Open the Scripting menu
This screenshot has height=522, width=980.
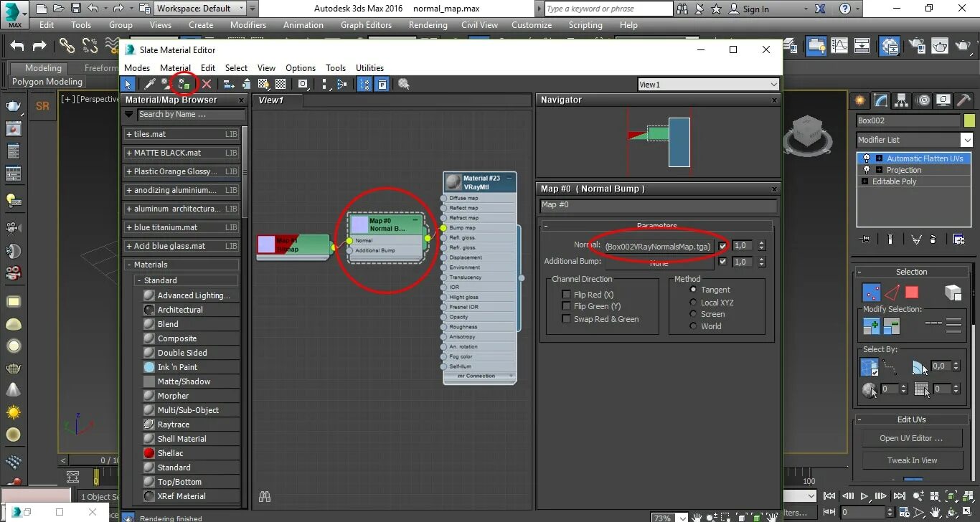585,24
